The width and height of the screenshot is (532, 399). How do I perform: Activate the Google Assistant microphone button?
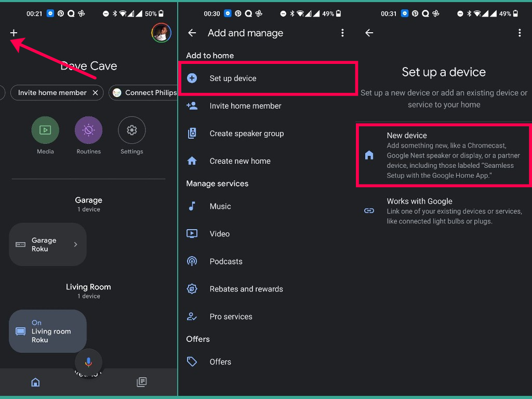click(x=88, y=362)
